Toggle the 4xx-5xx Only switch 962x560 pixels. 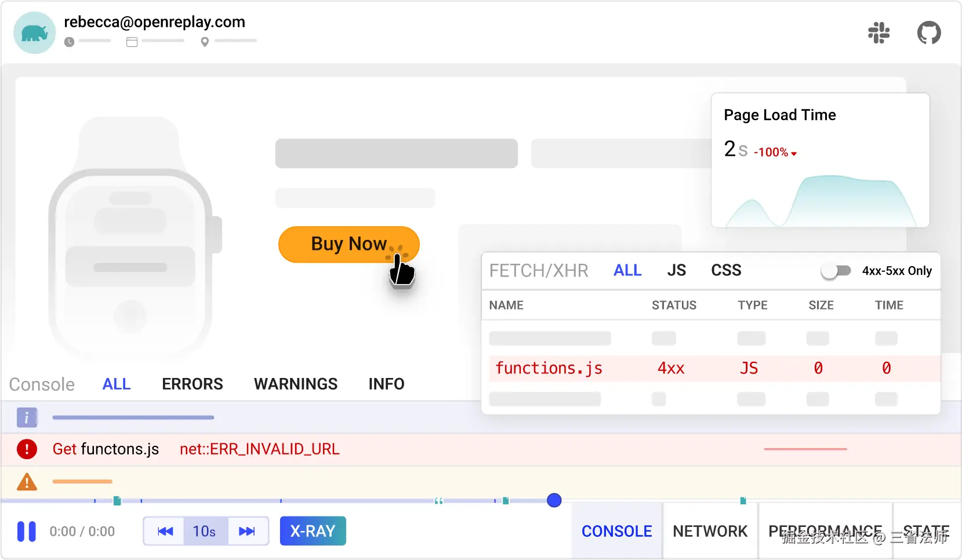(836, 271)
